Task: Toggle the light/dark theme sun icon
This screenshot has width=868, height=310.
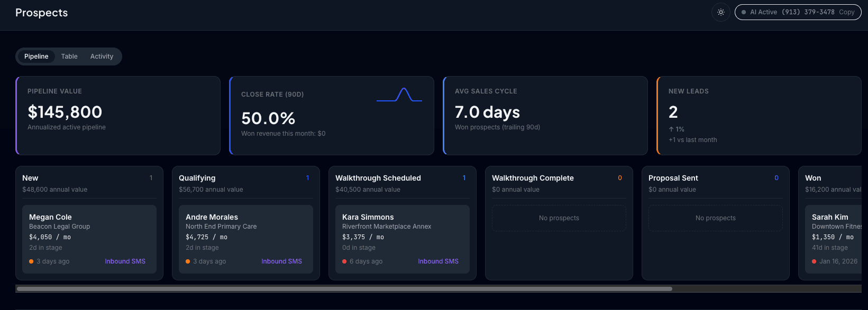Action: coord(720,12)
